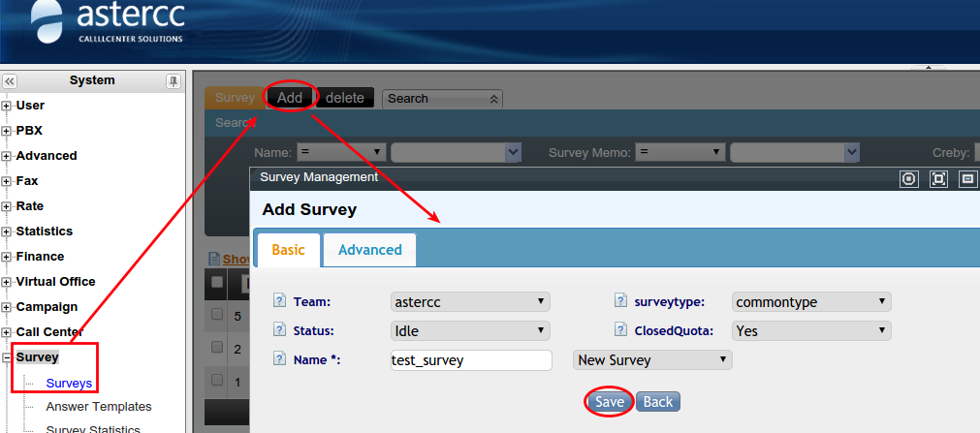The width and height of the screenshot is (980, 433).
Task: Open the Status dropdown showing Idle
Action: (470, 330)
